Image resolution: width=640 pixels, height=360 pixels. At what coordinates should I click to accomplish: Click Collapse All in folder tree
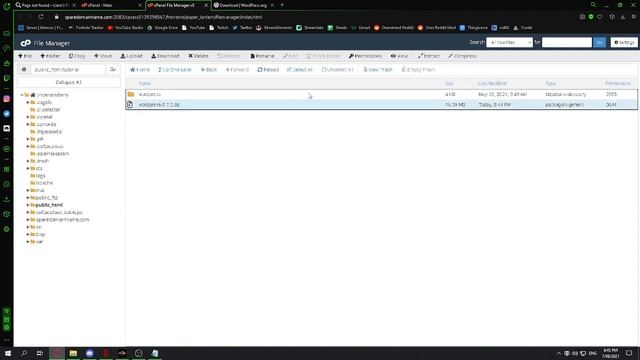pyautogui.click(x=69, y=82)
